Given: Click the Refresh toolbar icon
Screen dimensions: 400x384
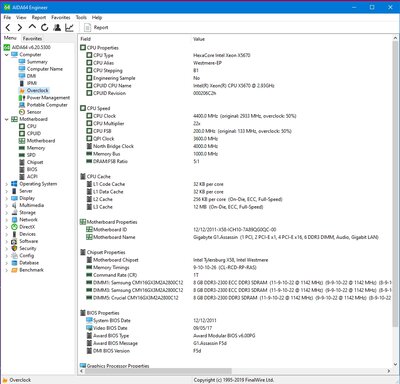Looking at the screenshot, I should pyautogui.click(x=44, y=28).
